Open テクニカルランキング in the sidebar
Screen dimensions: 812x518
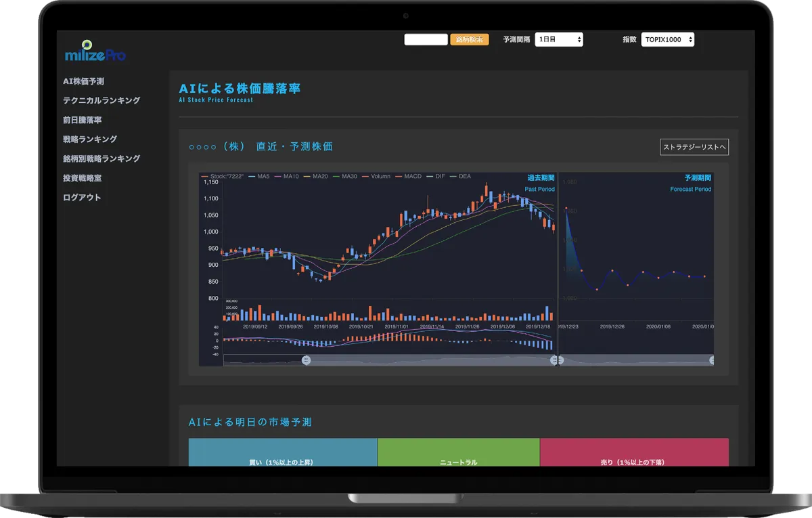(101, 100)
